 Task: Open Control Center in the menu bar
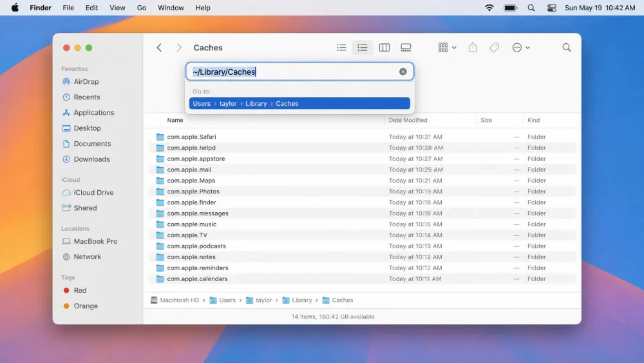(552, 8)
